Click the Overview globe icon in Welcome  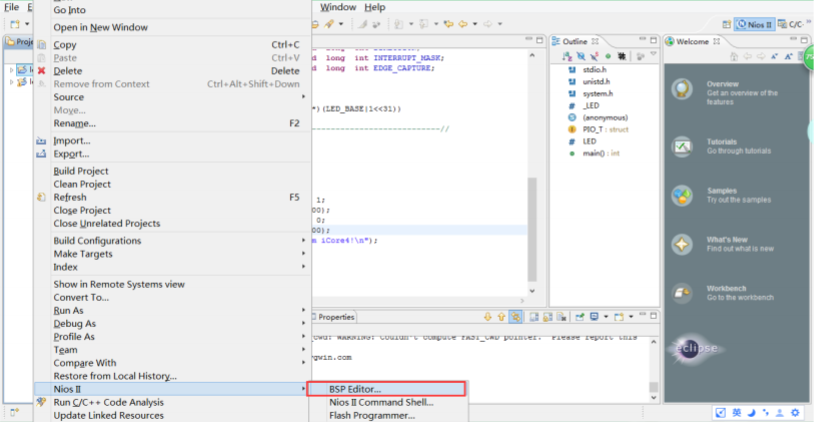(682, 89)
